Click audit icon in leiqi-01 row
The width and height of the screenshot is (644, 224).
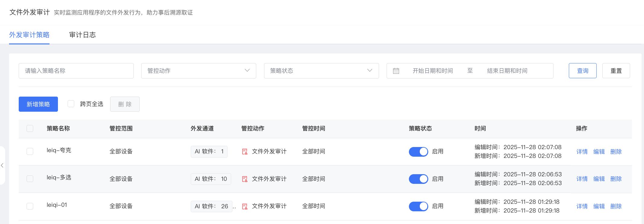[x=245, y=206]
